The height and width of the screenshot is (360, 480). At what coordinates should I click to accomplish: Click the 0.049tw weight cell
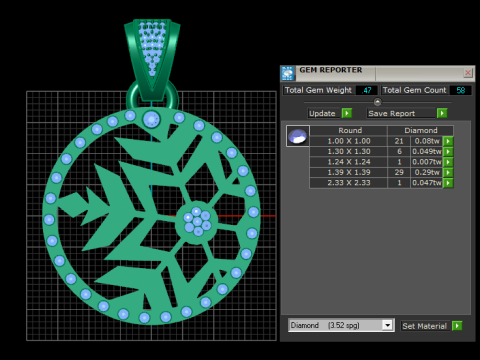click(x=427, y=152)
